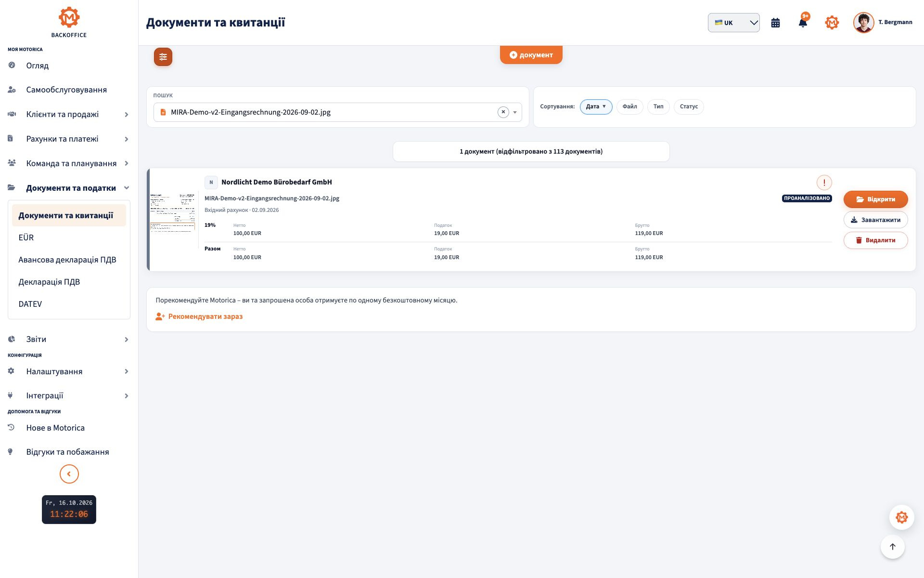Viewport: 924px width, 578px height.
Task: Click the Motorica Backoffice logo
Action: tap(69, 22)
